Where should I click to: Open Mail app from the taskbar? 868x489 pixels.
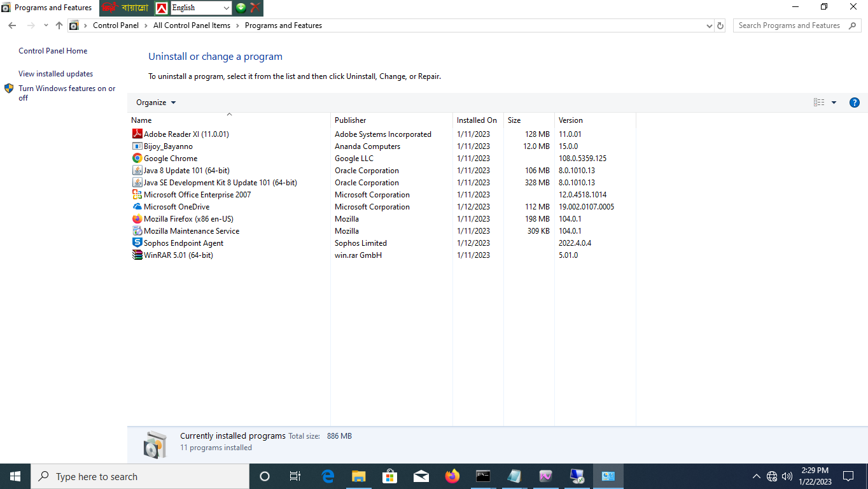421,476
